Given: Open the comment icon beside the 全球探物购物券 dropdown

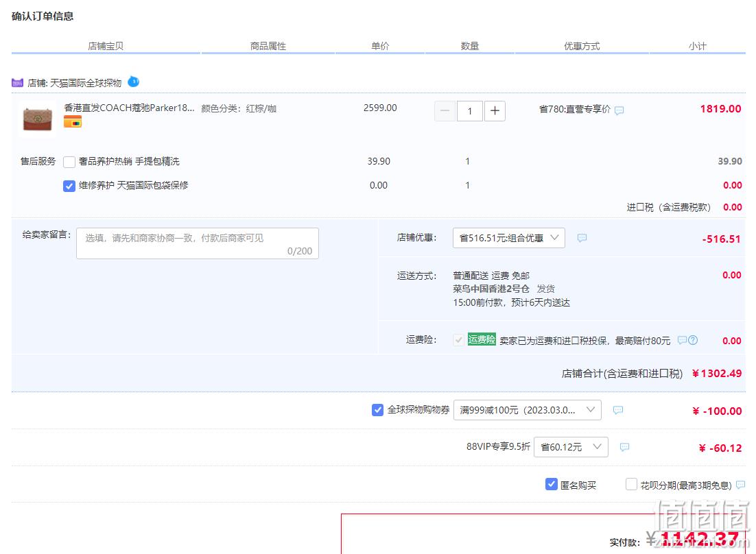Looking at the screenshot, I should click(x=617, y=410).
